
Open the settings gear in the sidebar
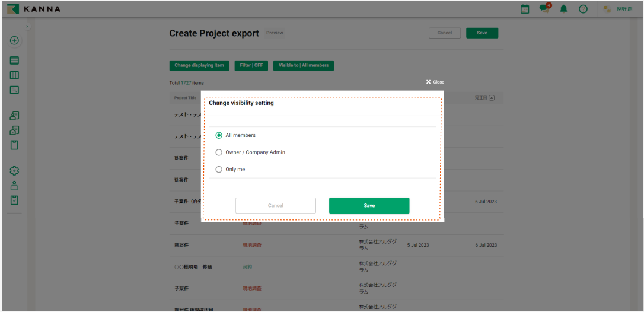[15, 170]
